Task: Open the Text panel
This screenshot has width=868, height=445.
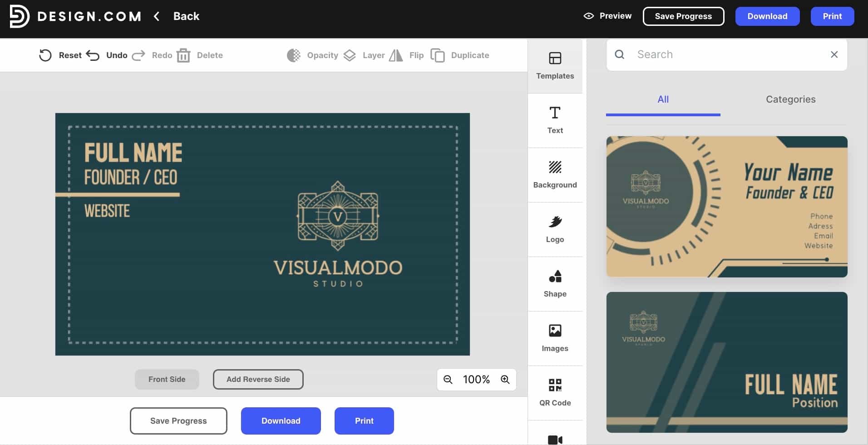Action: 555,119
